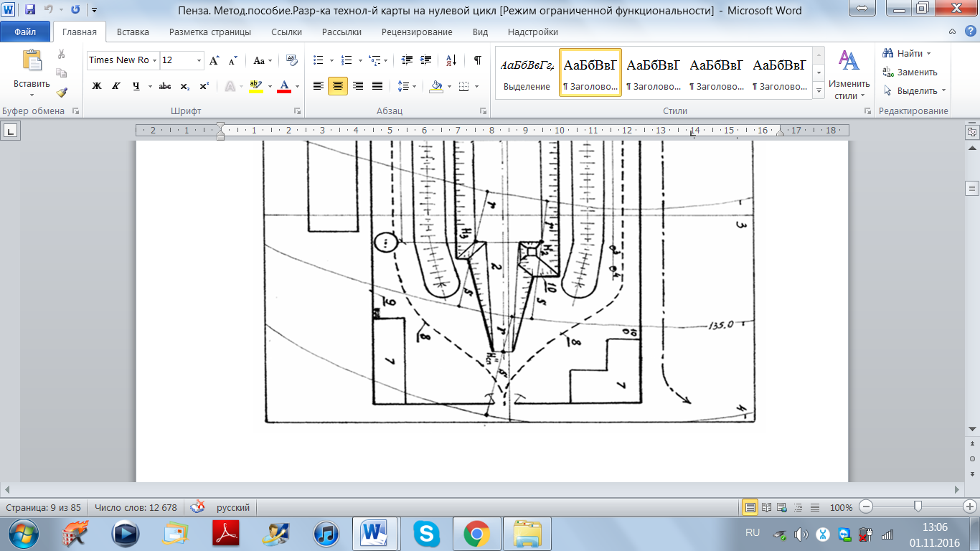Click the Justify alignment icon
Screen dimensions: 980x551
click(x=377, y=86)
